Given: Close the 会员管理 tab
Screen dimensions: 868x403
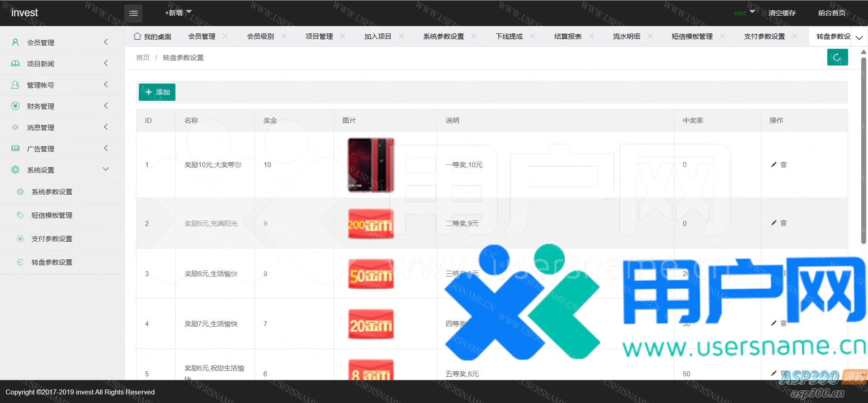Looking at the screenshot, I should 225,36.
